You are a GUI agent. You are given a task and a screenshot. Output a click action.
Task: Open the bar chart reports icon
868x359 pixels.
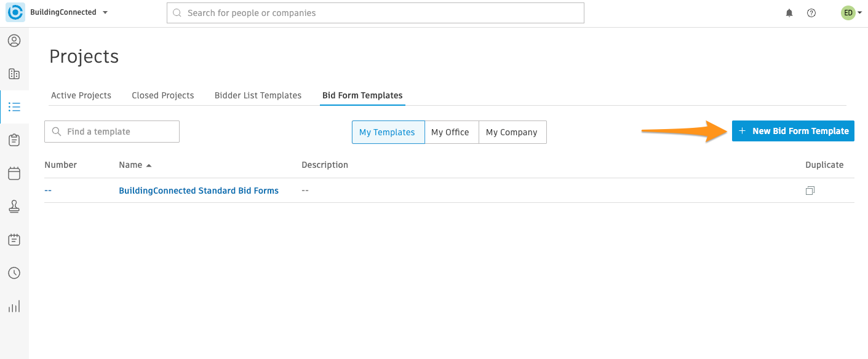14,306
